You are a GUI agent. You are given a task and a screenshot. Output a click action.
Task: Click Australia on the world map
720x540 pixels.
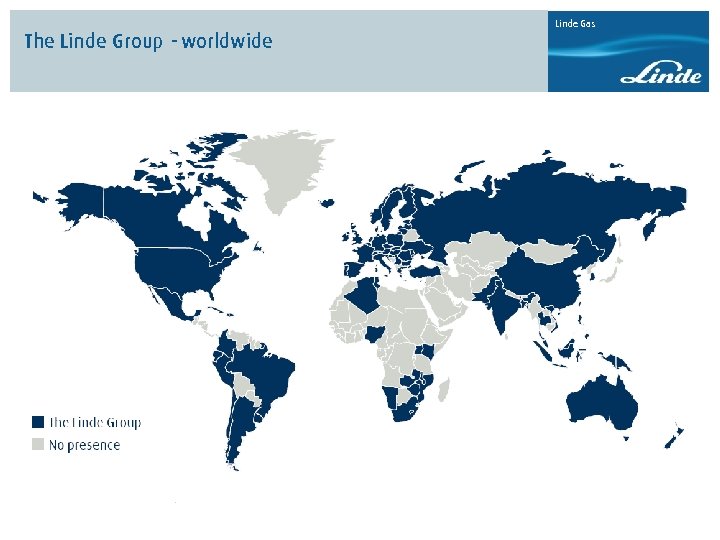[x=602, y=404]
